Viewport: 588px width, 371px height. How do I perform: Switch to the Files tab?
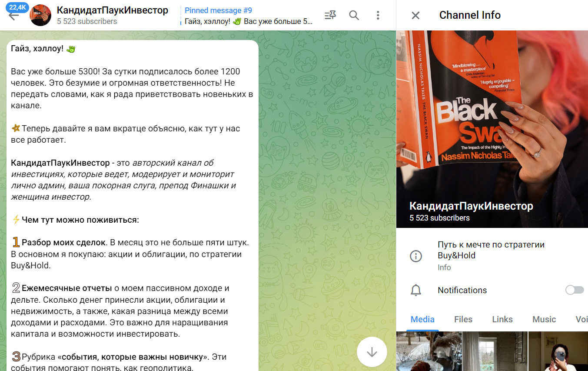463,319
